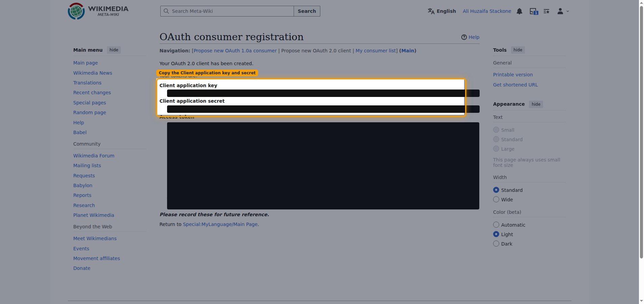Open Babel link
This screenshot has width=644, height=304.
pos(80,132)
